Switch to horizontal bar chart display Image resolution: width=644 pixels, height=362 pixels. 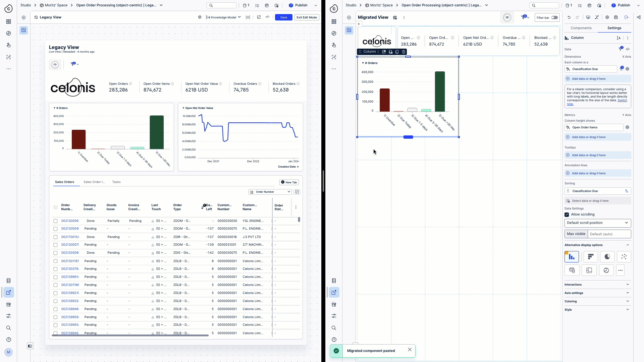click(x=590, y=257)
